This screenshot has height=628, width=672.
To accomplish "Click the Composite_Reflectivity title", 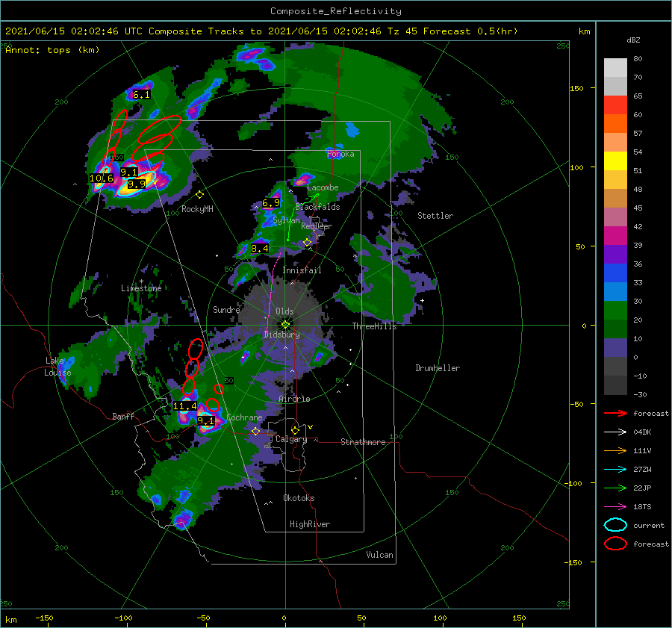I will tap(336, 11).
